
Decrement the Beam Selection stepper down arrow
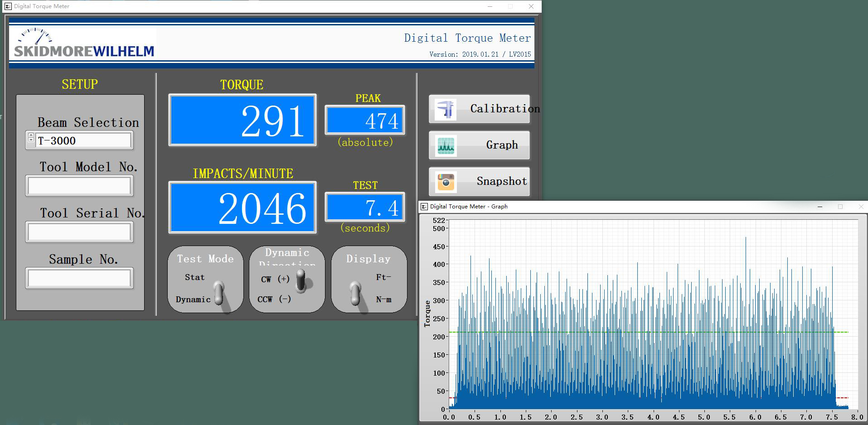(31, 140)
